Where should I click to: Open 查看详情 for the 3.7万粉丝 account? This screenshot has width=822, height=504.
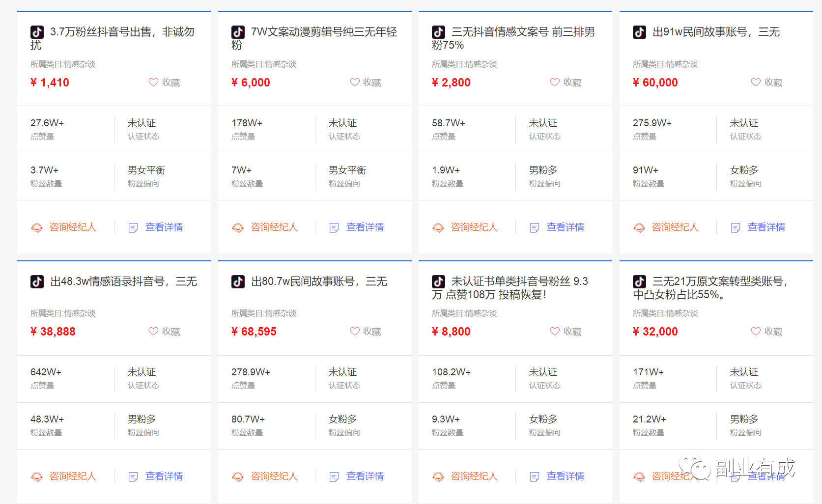point(164,227)
